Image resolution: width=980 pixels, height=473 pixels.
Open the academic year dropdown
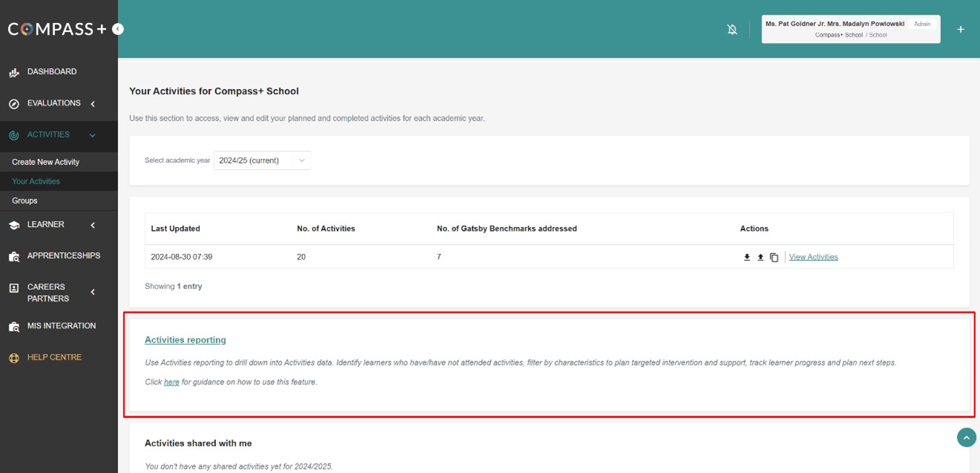262,160
